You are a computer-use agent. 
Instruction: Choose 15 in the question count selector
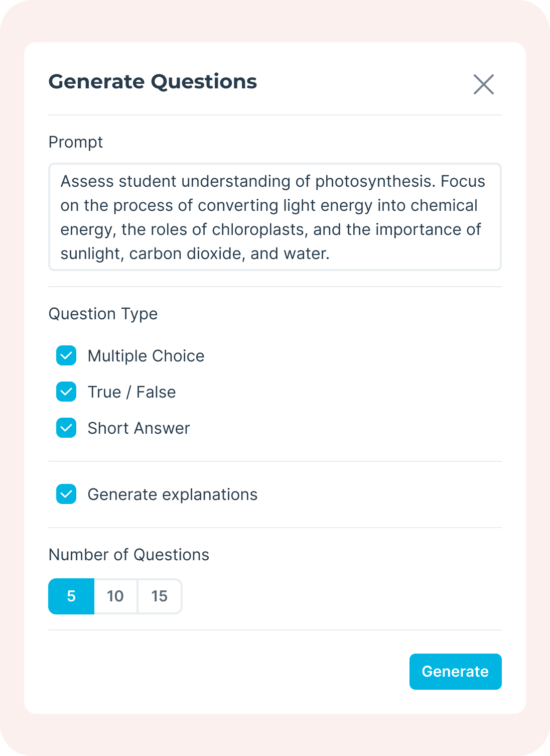click(159, 596)
